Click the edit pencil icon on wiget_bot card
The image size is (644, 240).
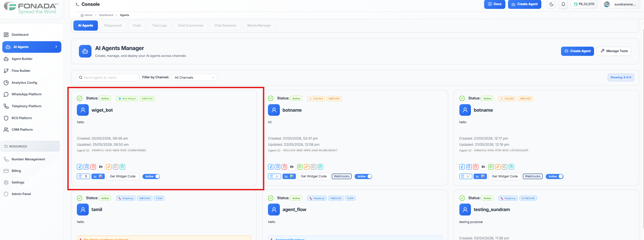(x=80, y=167)
